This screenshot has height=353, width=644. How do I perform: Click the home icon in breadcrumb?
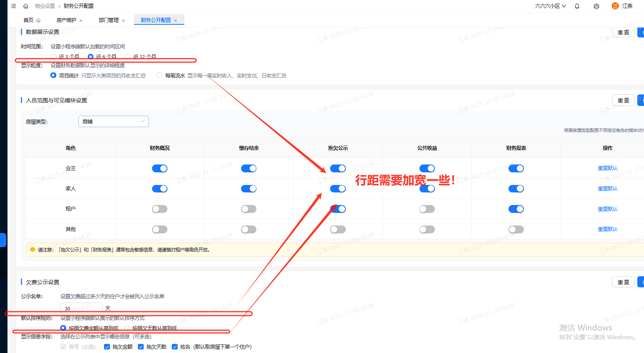pyautogui.click(x=26, y=6)
